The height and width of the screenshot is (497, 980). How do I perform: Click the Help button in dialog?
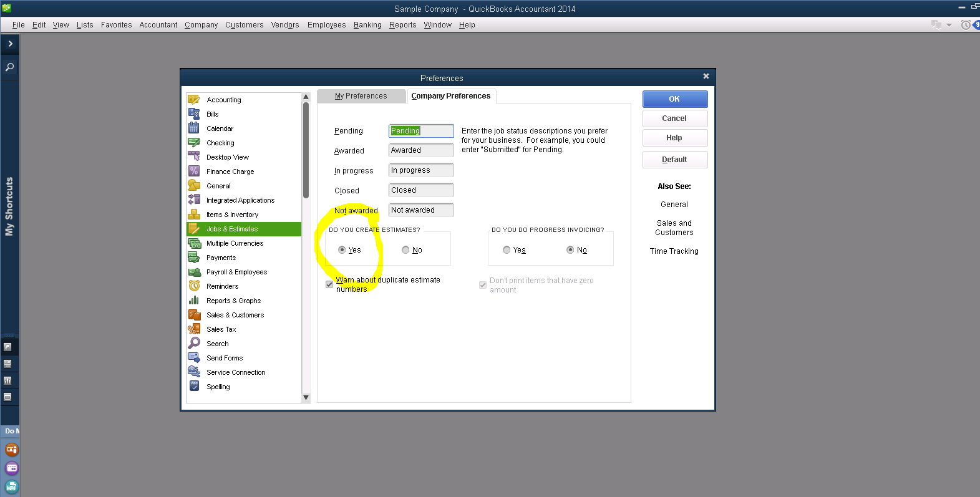click(x=675, y=138)
